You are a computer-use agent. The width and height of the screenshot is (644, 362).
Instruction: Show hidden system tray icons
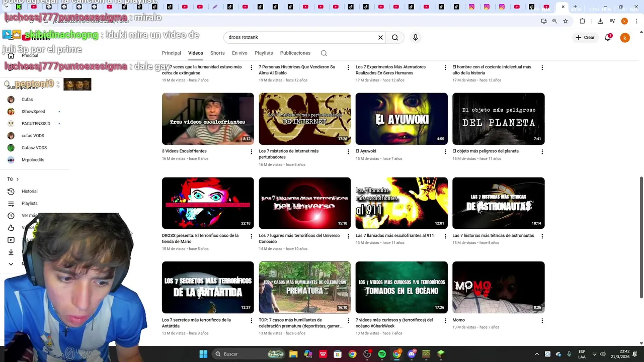pos(537,354)
